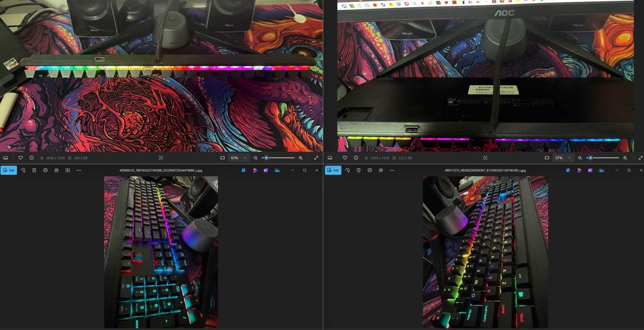Image resolution: width=644 pixels, height=330 pixels.
Task: Zoom in on the window showing 63%
Action: [301, 158]
